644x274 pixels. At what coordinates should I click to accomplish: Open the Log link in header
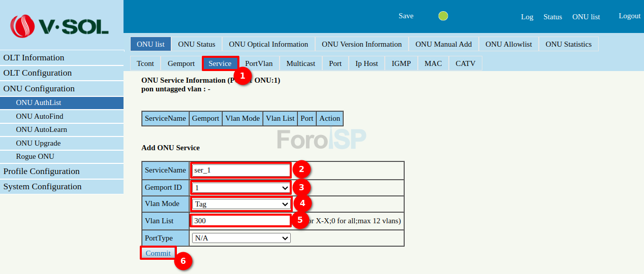click(x=527, y=17)
